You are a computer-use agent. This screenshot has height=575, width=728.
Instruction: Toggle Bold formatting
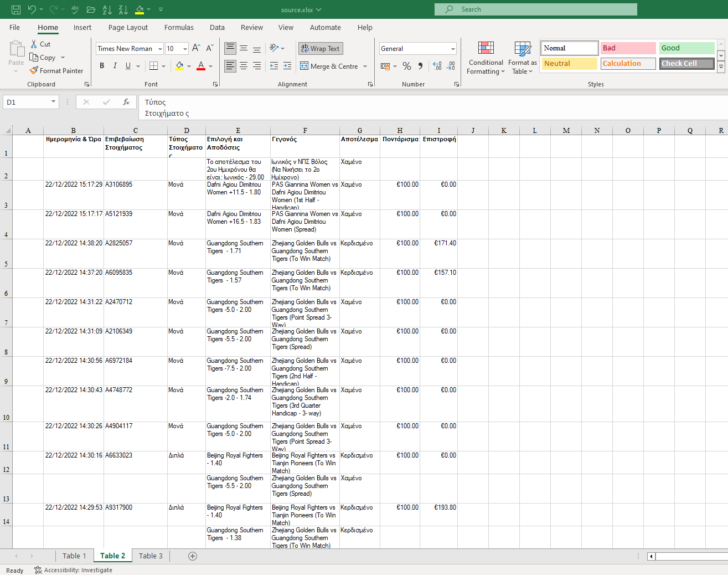tap(102, 66)
